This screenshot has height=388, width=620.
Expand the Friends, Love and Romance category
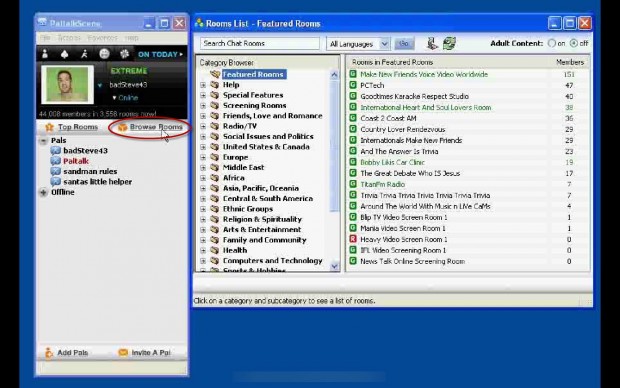click(203, 116)
